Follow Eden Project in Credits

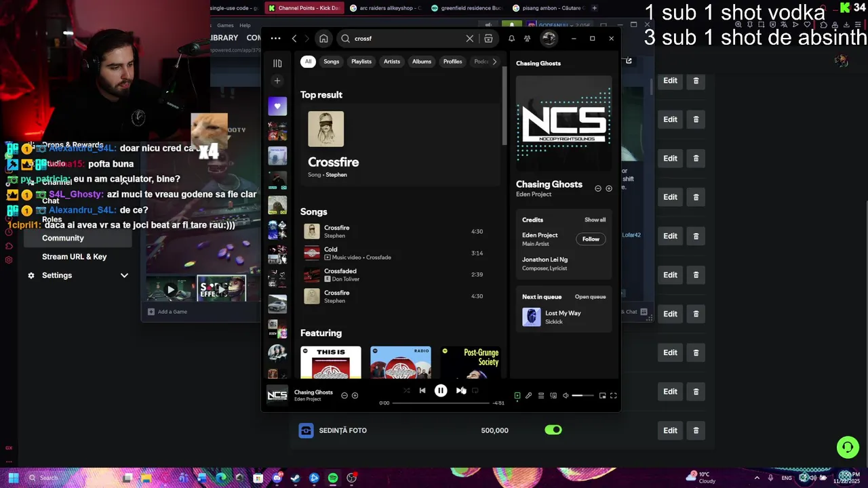591,239
